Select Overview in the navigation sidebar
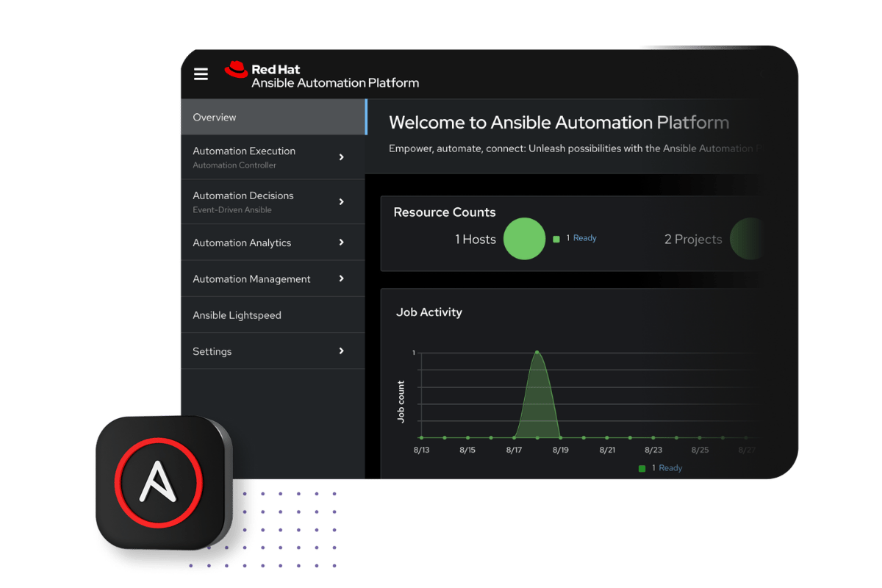Image resolution: width=882 pixels, height=588 pixels. (x=215, y=117)
